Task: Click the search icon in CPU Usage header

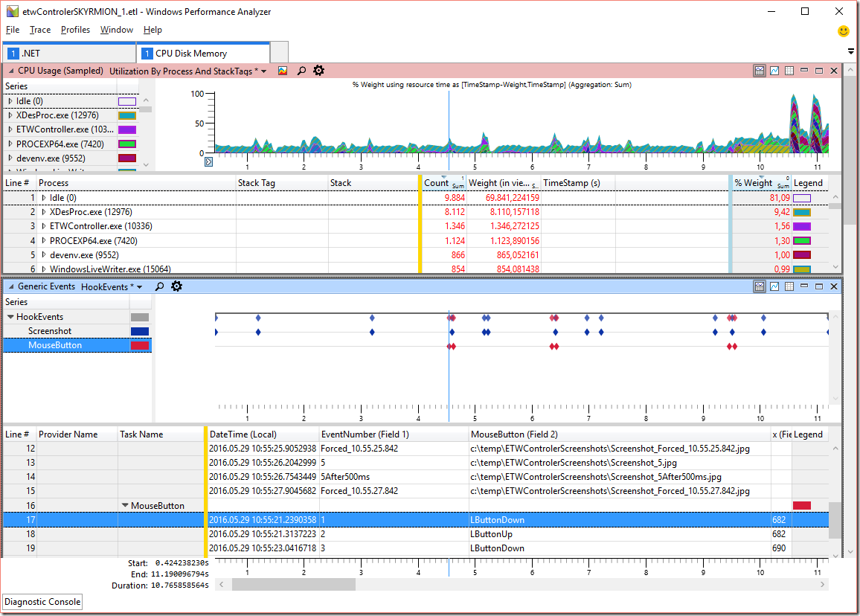Action: pos(301,71)
